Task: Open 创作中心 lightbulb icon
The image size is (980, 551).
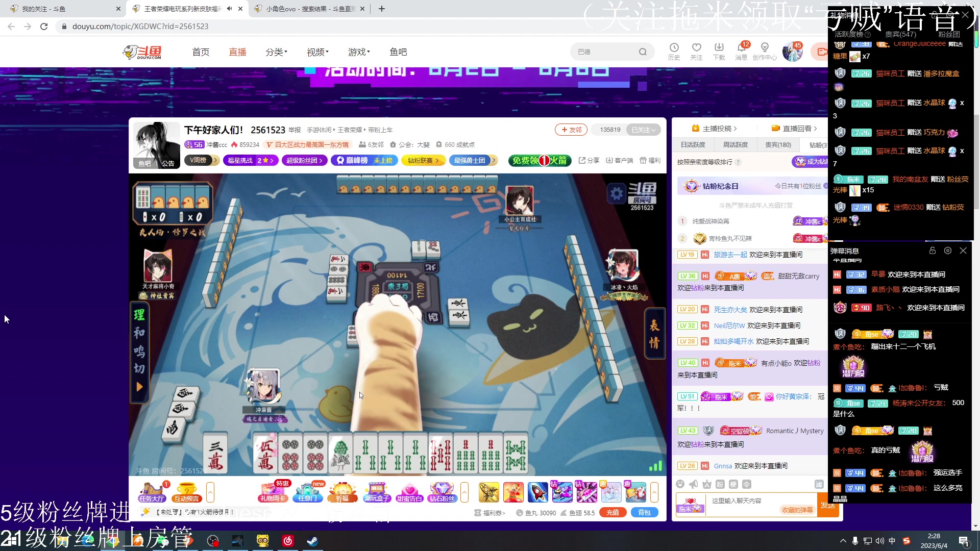Action: click(764, 51)
